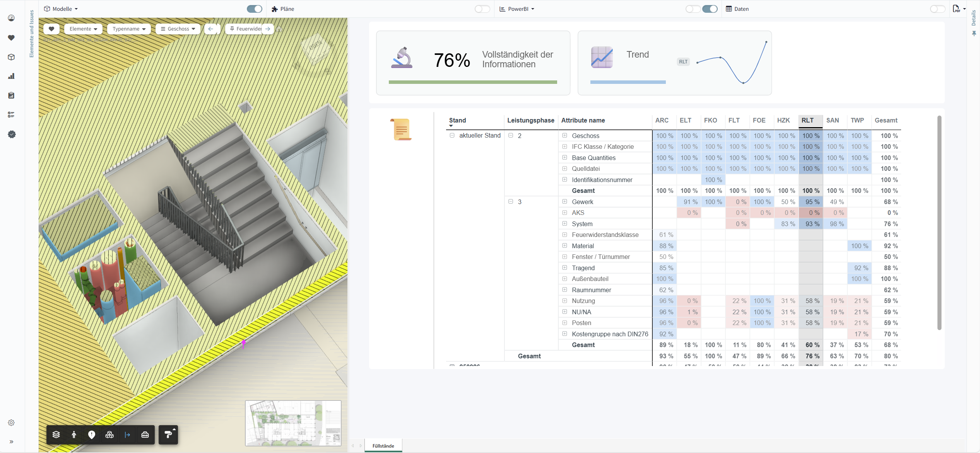
Task: Open the layers tool in viewer toolbar
Action: [x=56, y=434]
